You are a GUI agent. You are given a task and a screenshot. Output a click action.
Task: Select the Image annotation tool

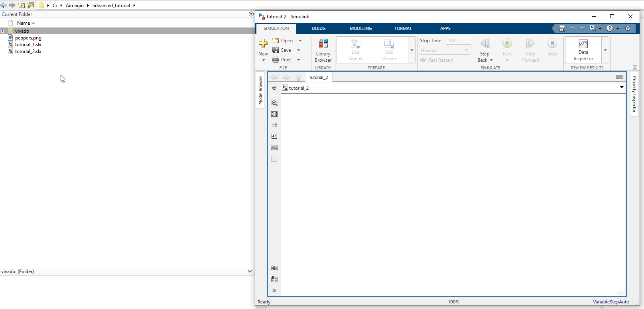(274, 148)
